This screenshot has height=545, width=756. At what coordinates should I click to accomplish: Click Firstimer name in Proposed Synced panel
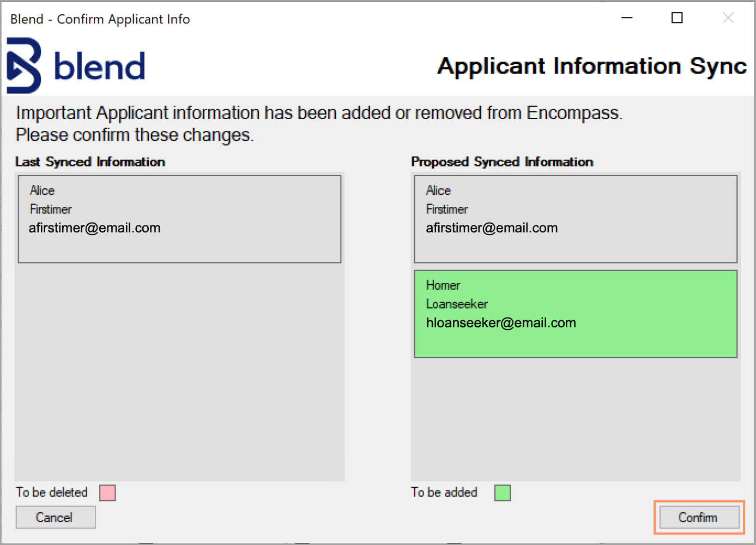click(447, 209)
